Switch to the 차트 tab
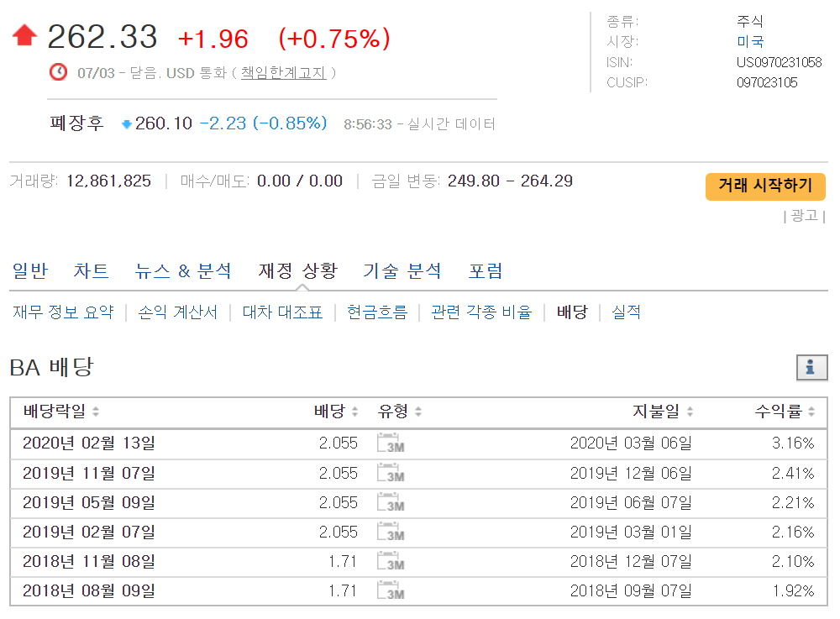 click(x=91, y=270)
